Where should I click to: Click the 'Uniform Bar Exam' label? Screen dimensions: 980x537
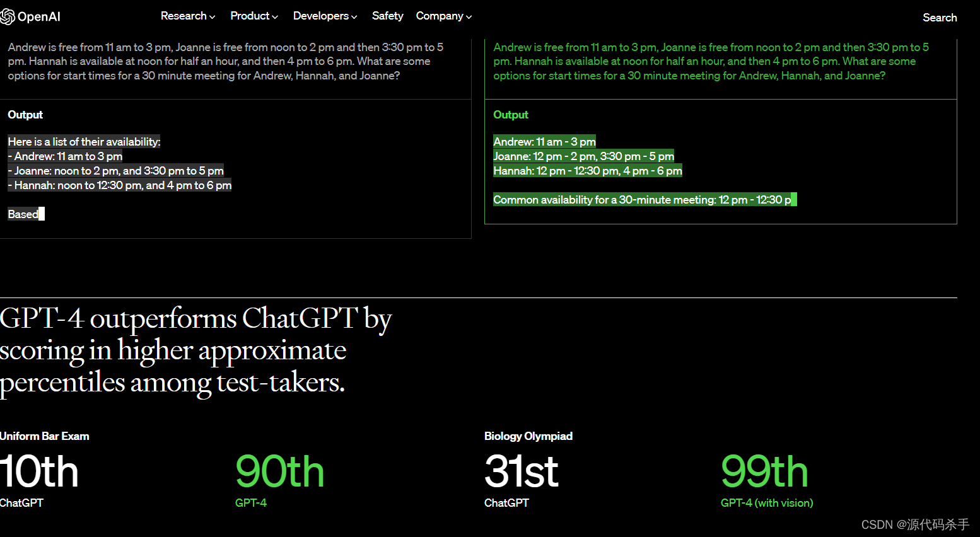45,436
